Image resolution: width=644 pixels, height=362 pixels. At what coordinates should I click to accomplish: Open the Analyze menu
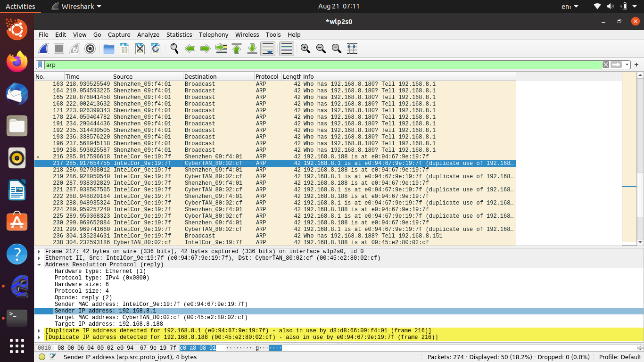click(149, 35)
